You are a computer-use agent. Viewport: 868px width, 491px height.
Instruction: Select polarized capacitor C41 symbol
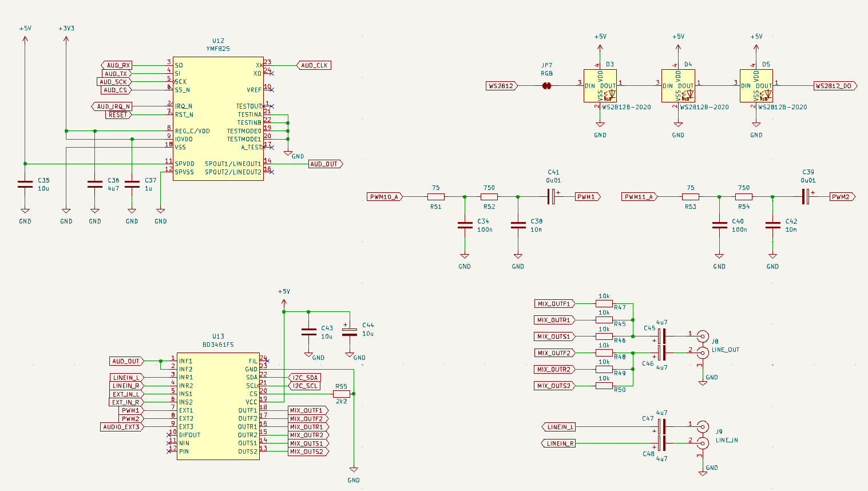point(552,197)
